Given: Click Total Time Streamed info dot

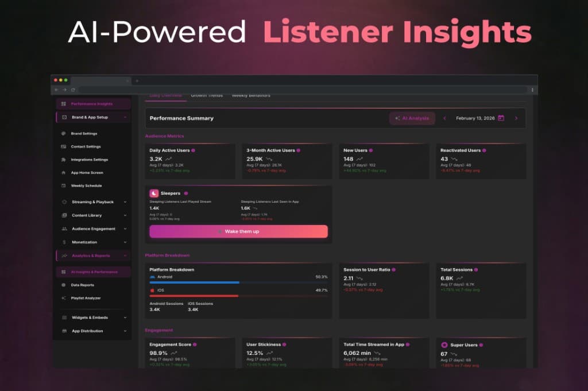Looking at the screenshot, I should point(408,344).
